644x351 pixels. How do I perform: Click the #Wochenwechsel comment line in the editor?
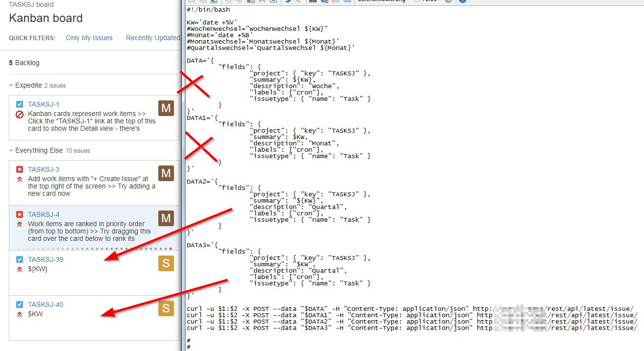(257, 29)
